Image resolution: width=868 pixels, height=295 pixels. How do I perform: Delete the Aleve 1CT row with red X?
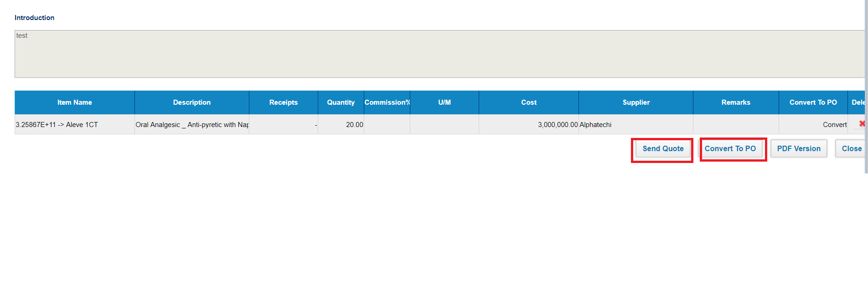(862, 123)
